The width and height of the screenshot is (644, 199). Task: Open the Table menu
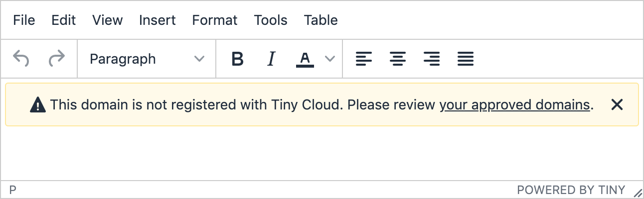pyautogui.click(x=321, y=20)
